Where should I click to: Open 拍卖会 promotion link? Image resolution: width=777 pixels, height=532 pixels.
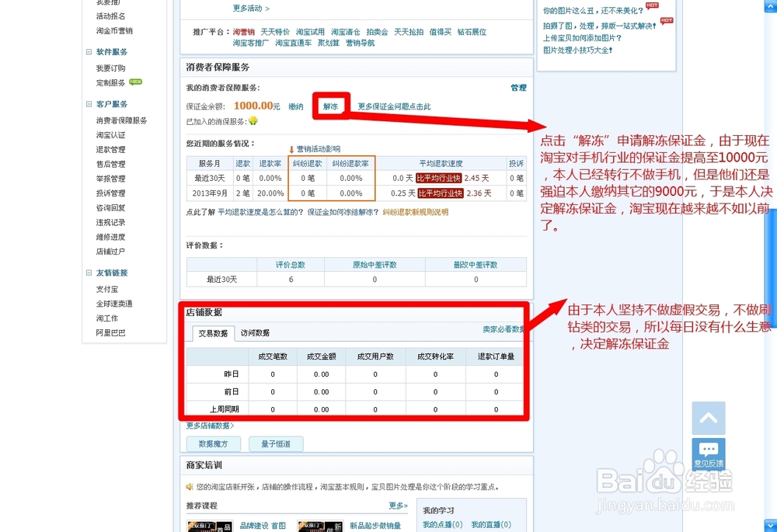[377, 32]
